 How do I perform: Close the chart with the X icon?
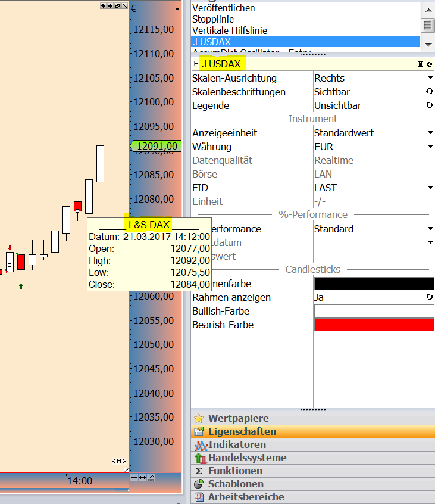124,6
